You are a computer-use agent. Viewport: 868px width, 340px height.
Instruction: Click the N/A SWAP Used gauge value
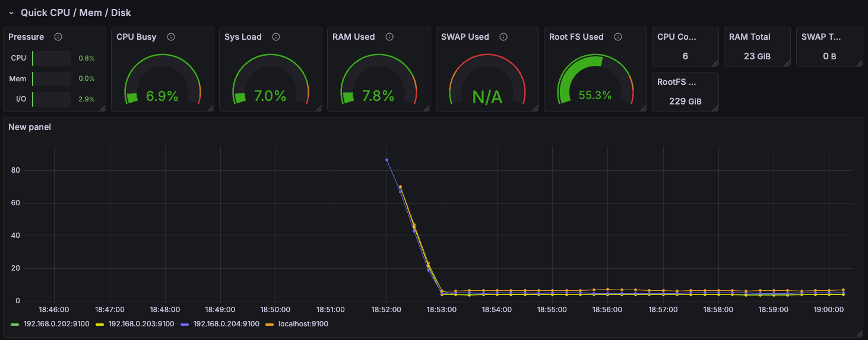[x=487, y=97]
